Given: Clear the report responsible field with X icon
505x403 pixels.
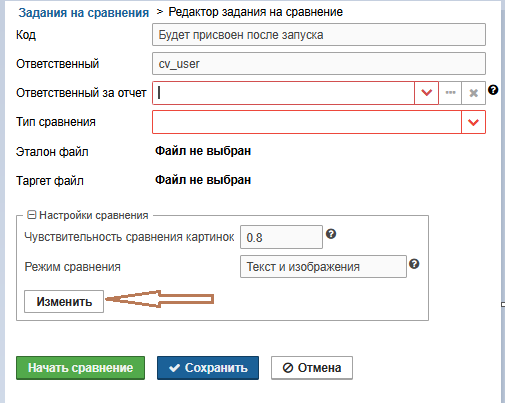Looking at the screenshot, I should tap(474, 93).
